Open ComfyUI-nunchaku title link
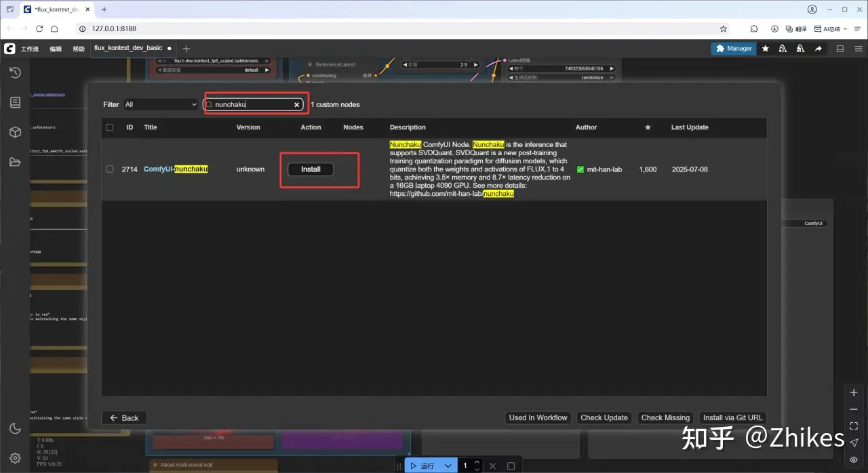868x473 pixels. [176, 169]
